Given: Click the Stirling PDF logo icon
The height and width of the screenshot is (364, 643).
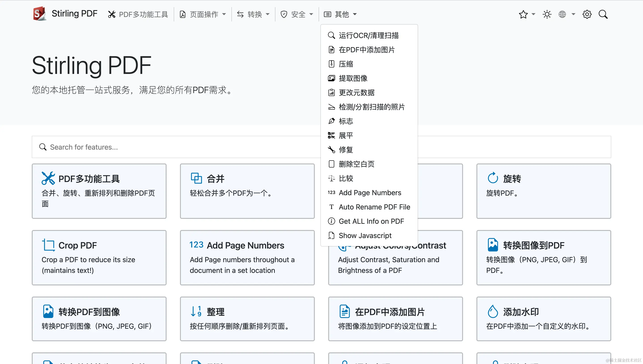Looking at the screenshot, I should (x=40, y=14).
